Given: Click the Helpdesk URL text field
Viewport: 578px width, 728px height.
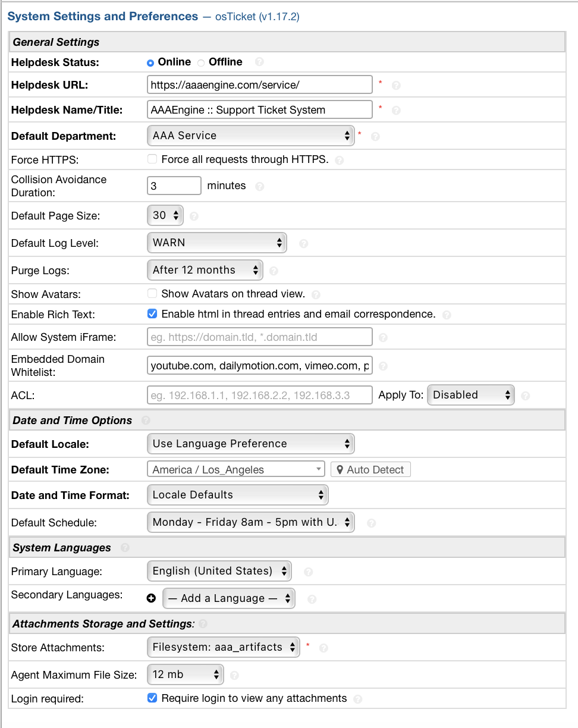Looking at the screenshot, I should coord(259,85).
